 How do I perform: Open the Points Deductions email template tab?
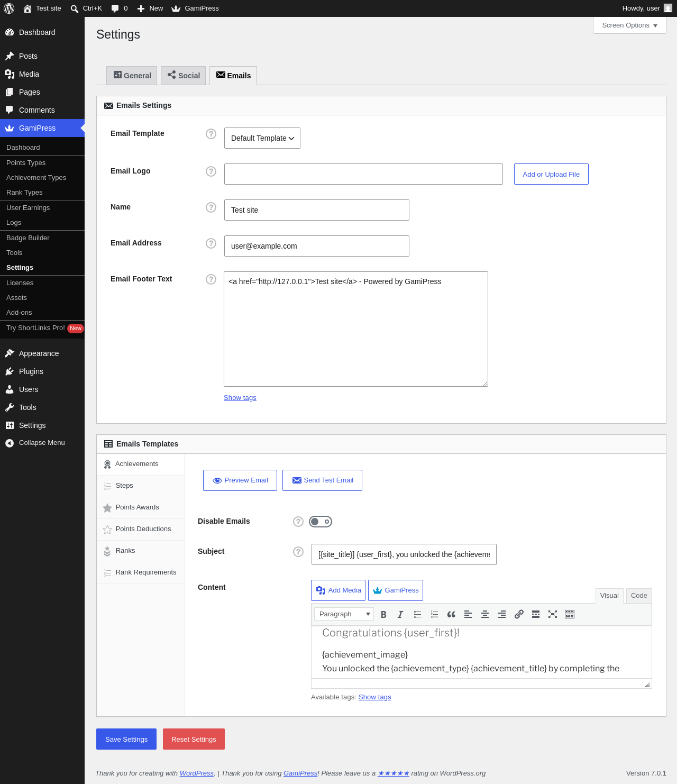tap(141, 529)
